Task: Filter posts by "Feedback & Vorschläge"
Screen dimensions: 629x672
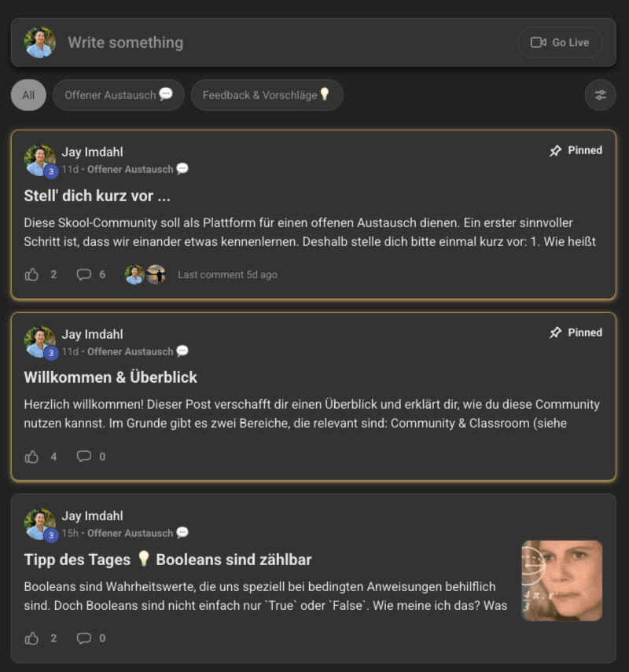Action: point(267,95)
